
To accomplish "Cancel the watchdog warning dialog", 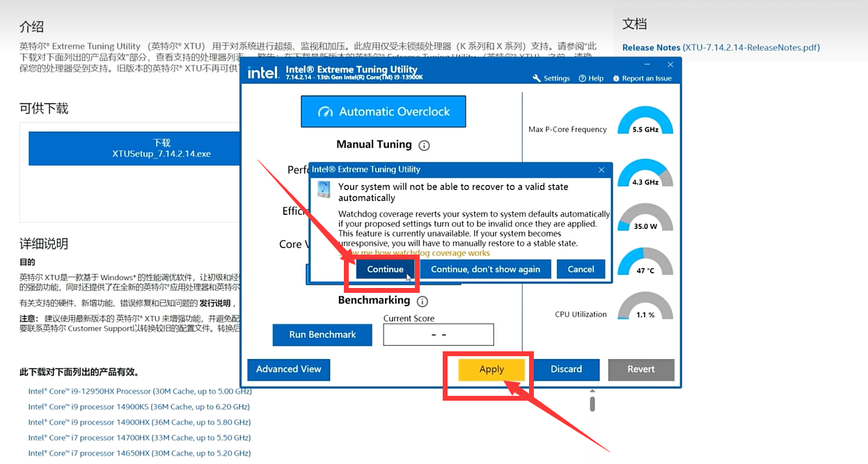I will click(581, 269).
